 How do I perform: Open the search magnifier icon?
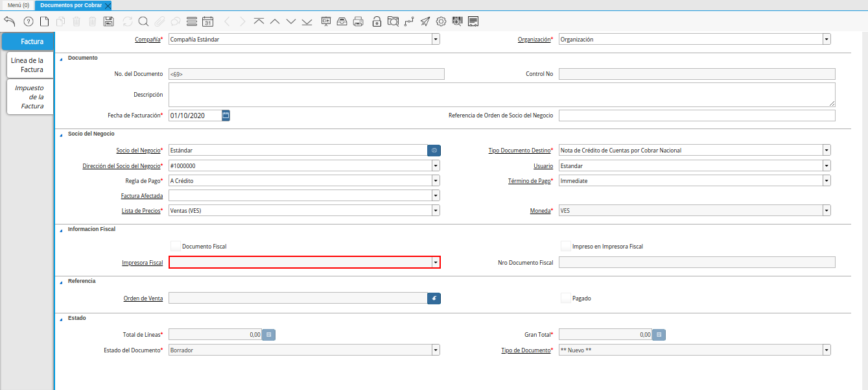(143, 21)
